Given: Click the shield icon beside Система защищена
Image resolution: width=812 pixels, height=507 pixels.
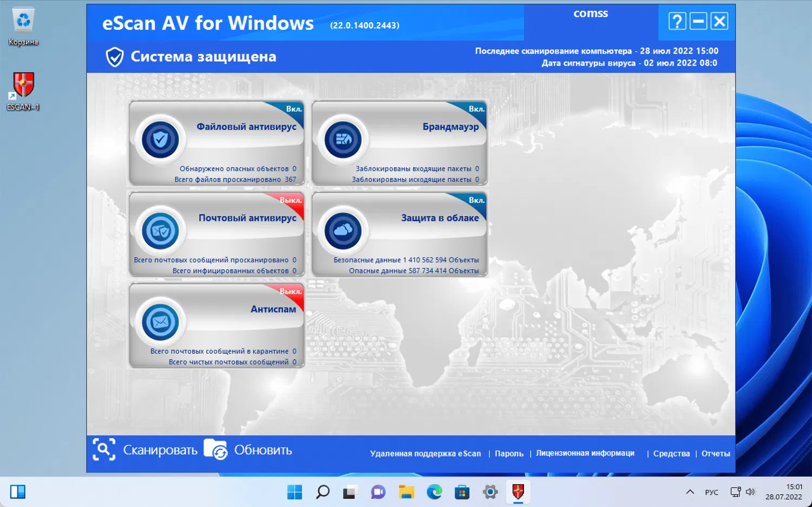Looking at the screenshot, I should click(x=114, y=57).
